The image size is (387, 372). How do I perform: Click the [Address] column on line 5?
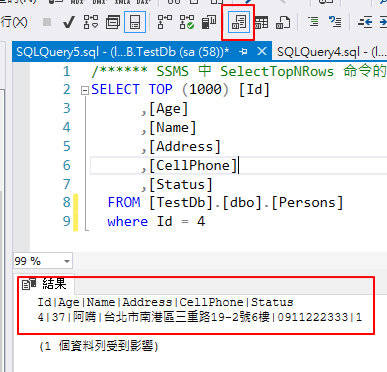[185, 147]
